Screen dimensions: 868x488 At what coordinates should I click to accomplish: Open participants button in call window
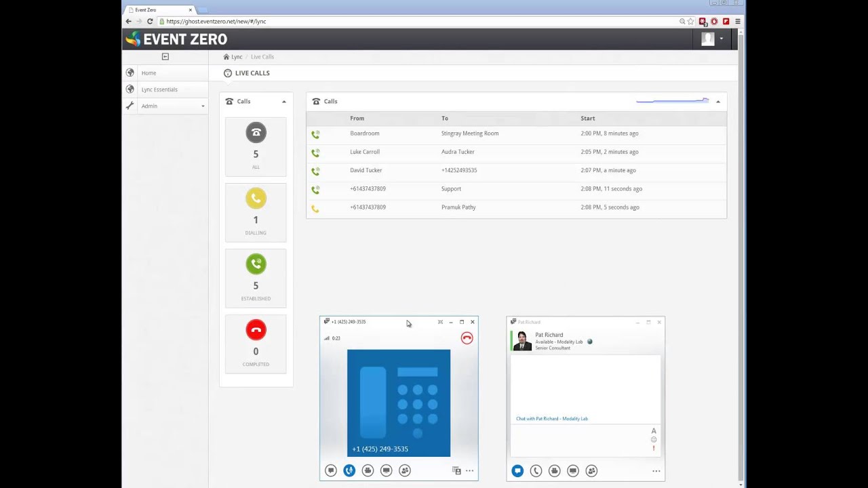coord(405,470)
